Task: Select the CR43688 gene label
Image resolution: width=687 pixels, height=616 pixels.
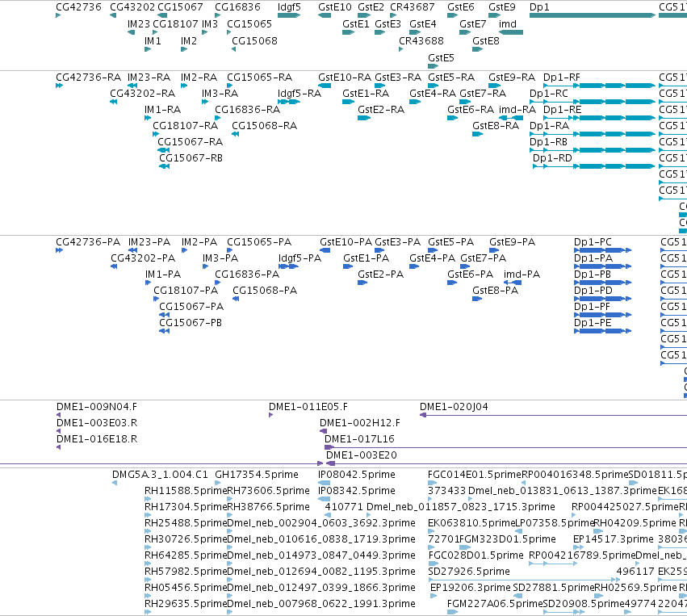Action: click(421, 40)
